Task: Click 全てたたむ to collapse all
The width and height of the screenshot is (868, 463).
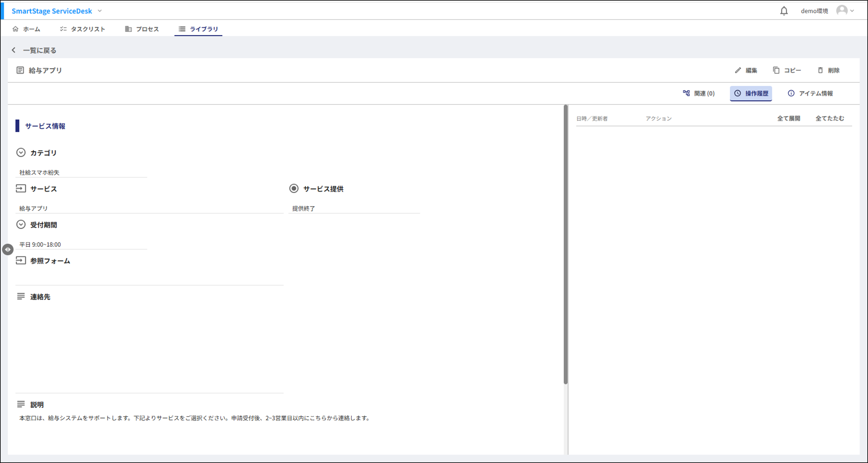Action: 830,118
